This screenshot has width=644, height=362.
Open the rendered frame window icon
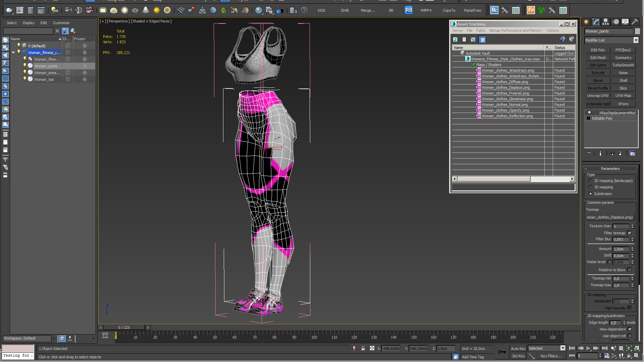[x=20, y=10]
